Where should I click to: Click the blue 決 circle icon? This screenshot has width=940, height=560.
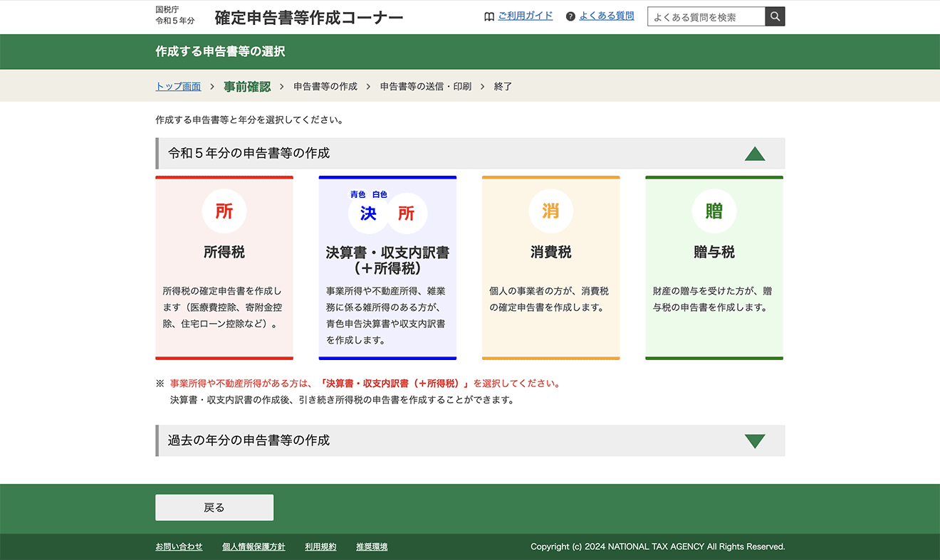(368, 213)
